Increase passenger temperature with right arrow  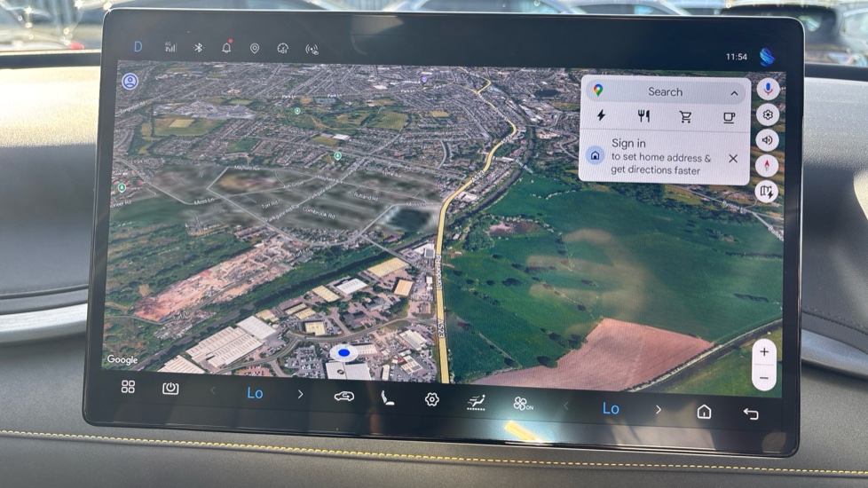click(659, 409)
